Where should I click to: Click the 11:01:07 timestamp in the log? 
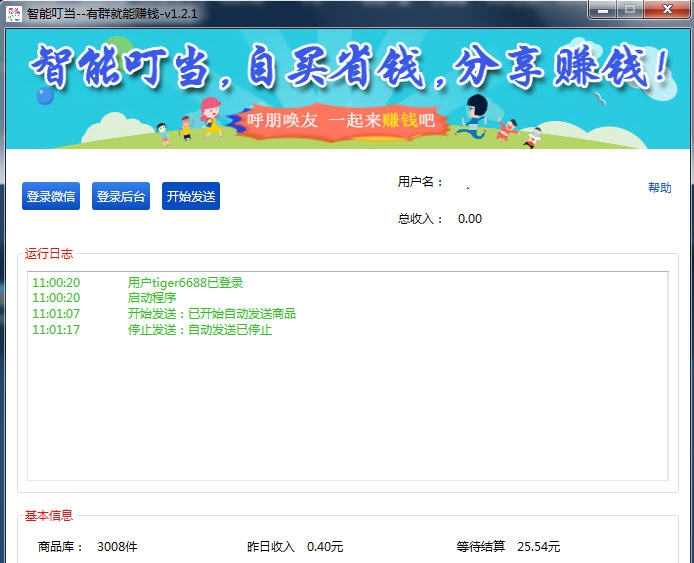(x=56, y=313)
